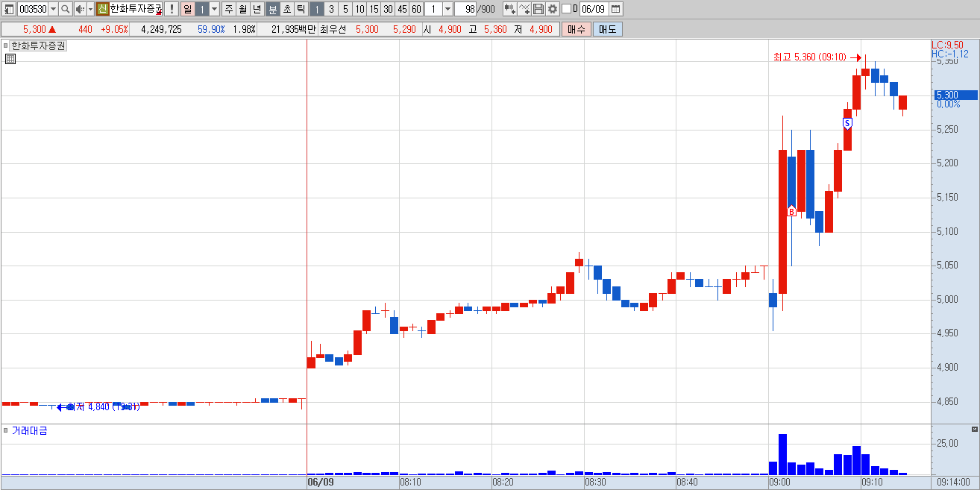Click the green 신 badge icon
This screenshot has width=980, height=490.
coord(102,9)
